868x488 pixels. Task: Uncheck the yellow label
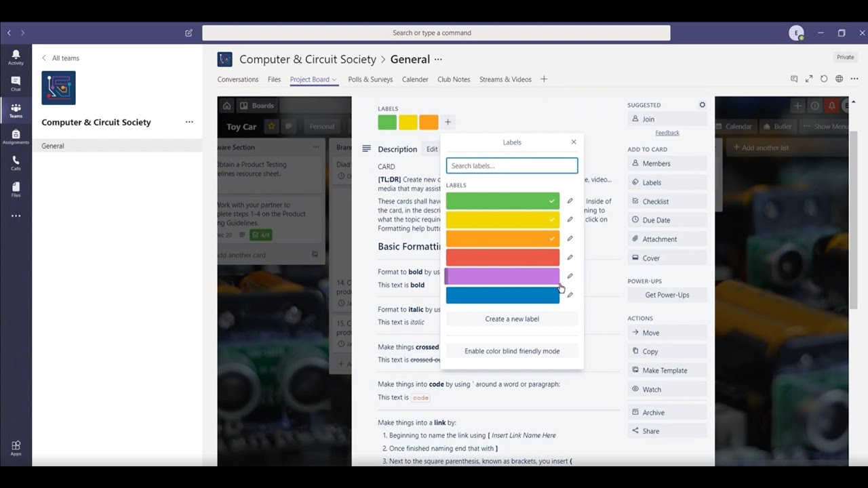(502, 220)
